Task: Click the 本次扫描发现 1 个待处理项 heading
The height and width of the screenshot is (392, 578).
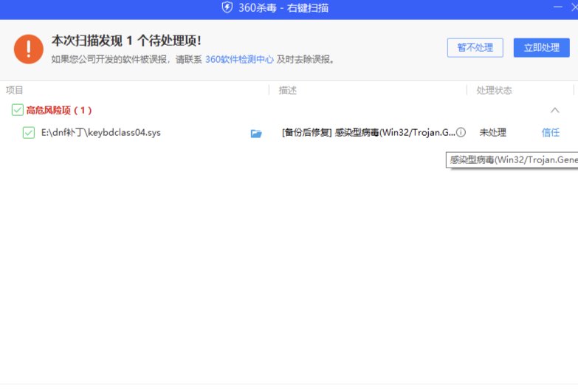Action: pos(126,41)
